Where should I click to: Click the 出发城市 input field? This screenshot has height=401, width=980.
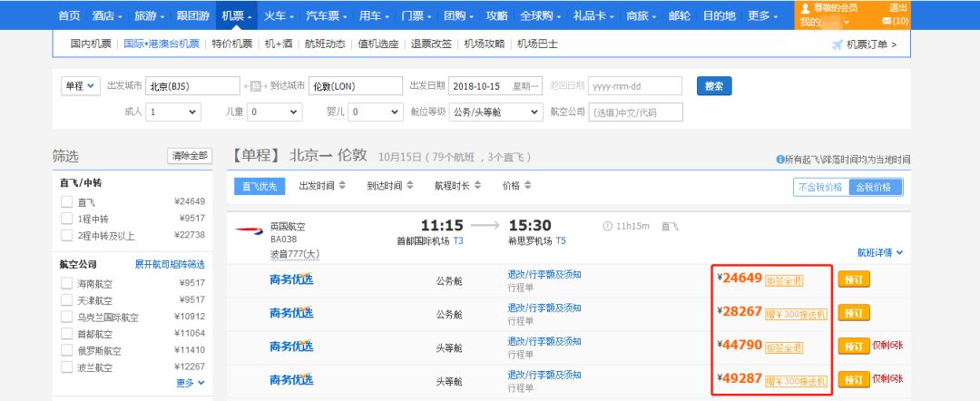[193, 86]
